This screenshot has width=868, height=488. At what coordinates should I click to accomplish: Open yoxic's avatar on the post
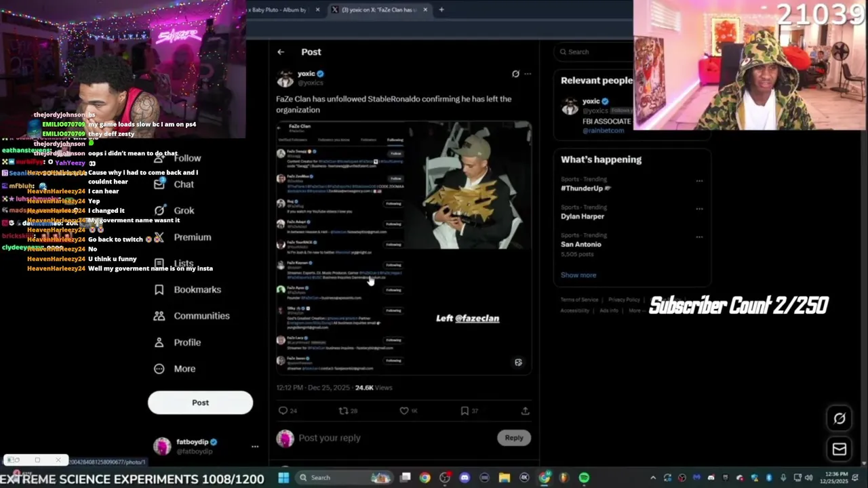point(285,78)
